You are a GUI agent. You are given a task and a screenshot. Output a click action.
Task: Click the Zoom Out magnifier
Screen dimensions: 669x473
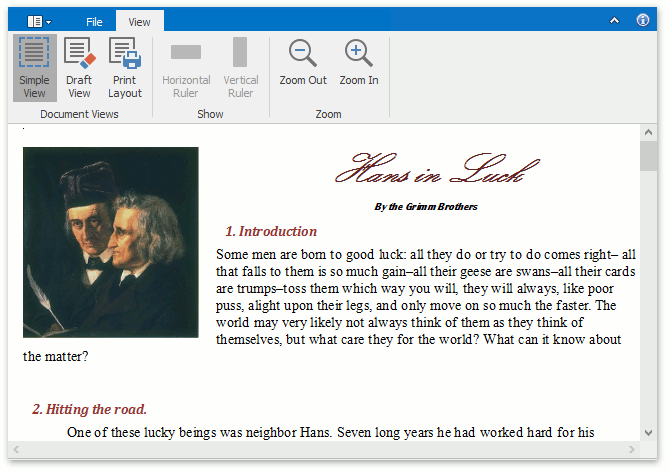[x=303, y=63]
